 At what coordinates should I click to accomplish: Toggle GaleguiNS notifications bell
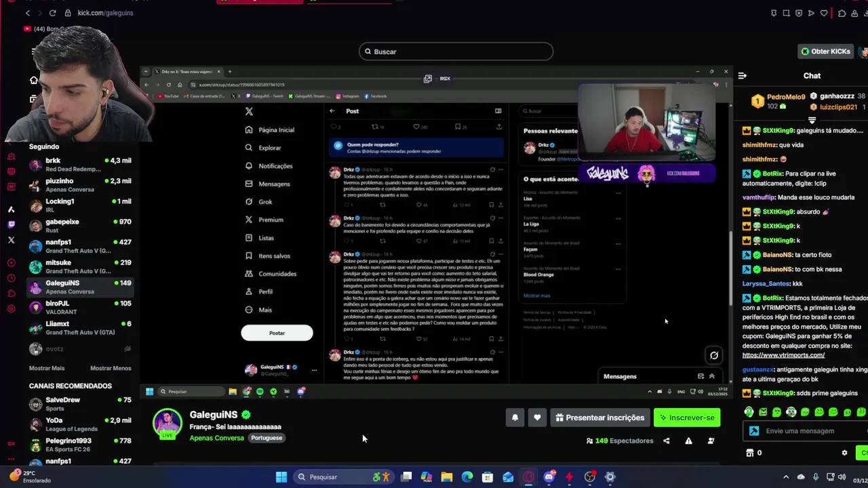point(515,418)
